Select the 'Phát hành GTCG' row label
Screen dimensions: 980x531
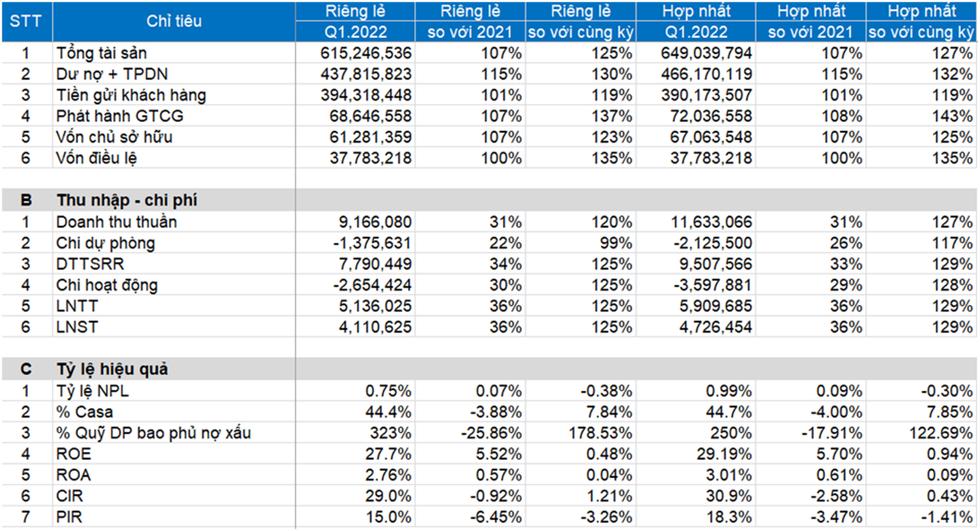pos(120,116)
